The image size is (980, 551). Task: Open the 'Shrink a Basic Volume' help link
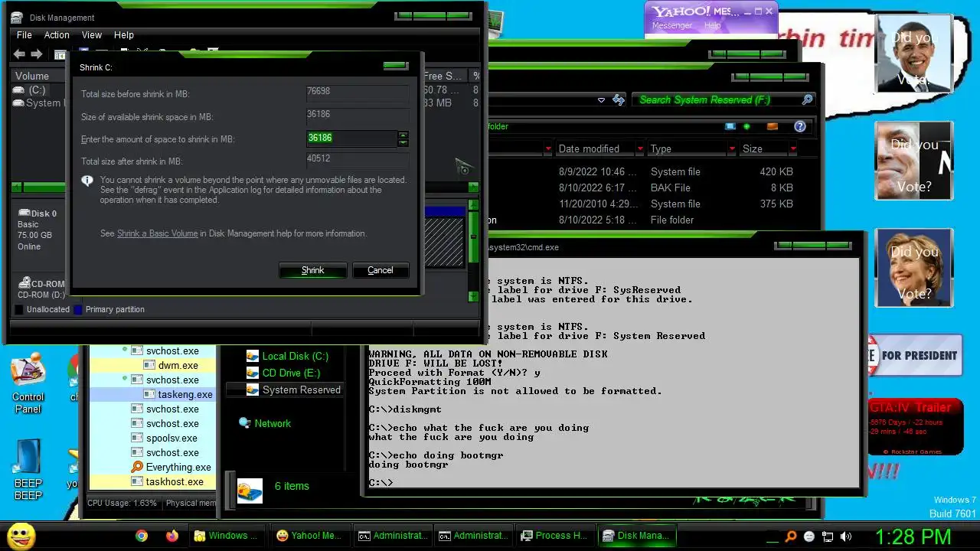[x=157, y=233]
